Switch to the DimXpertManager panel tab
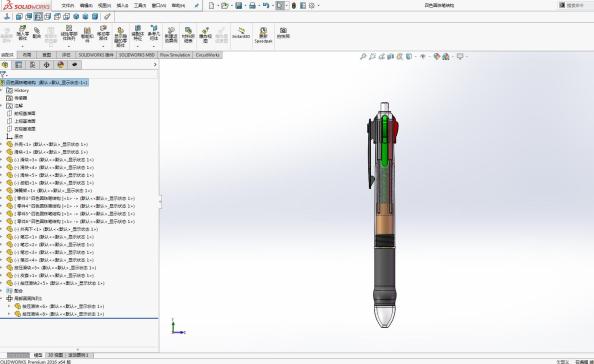This screenshot has height=364, width=594. click(x=47, y=65)
